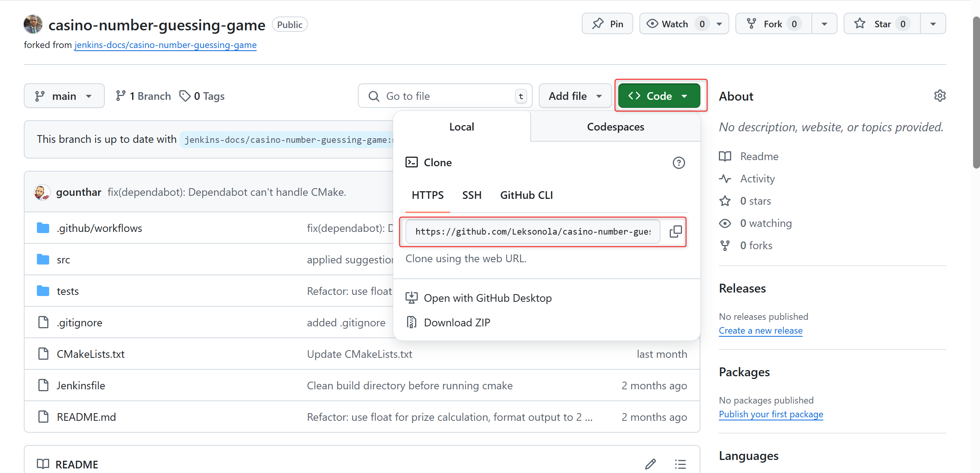Open the tests folder
This screenshot has height=473, width=980.
(x=68, y=291)
